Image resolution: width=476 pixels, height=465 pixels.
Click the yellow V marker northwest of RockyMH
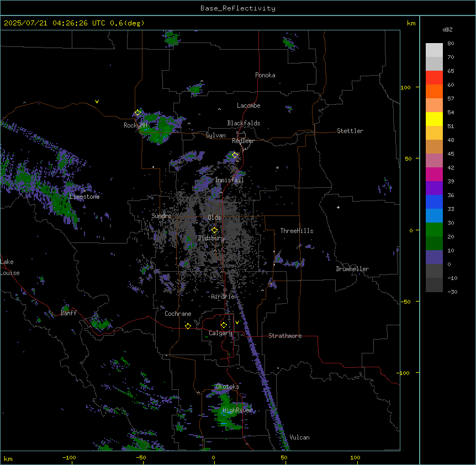click(x=97, y=102)
